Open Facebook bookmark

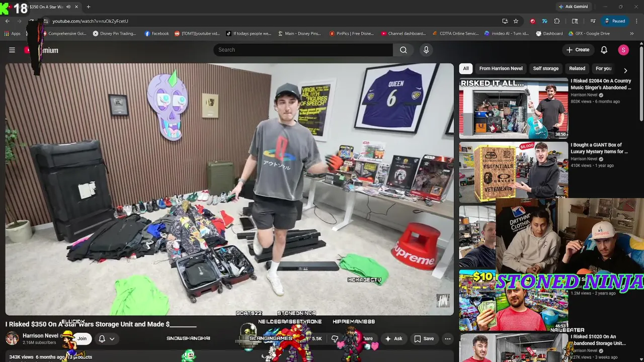tap(156, 34)
